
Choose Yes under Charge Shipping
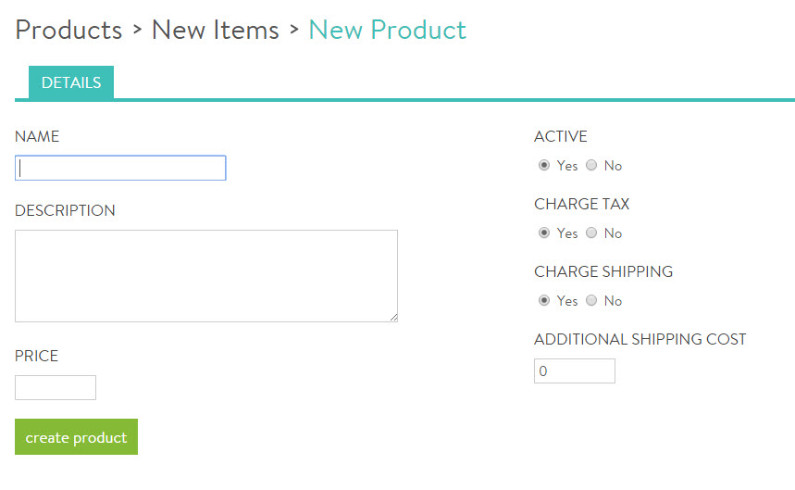click(544, 300)
